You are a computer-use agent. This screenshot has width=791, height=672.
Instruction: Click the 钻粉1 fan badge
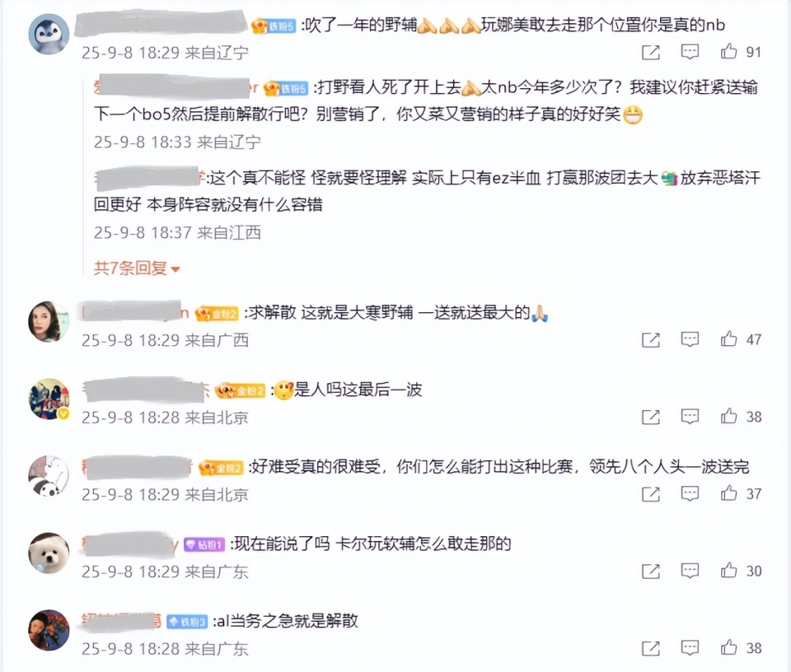[204, 544]
